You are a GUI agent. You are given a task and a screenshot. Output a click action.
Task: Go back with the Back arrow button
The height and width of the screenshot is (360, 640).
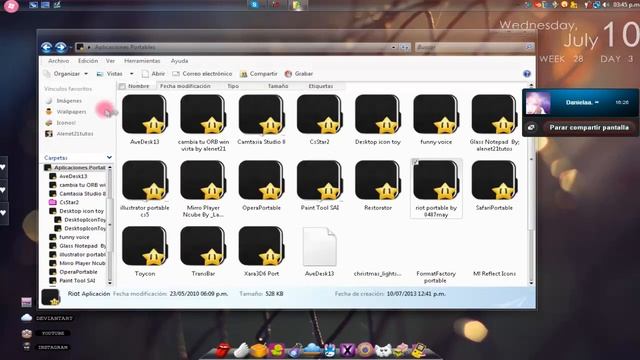[x=46, y=47]
